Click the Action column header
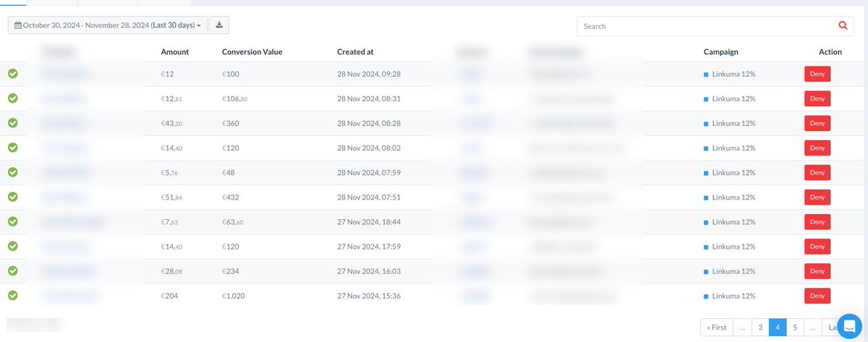The height and width of the screenshot is (342, 868). click(x=830, y=52)
